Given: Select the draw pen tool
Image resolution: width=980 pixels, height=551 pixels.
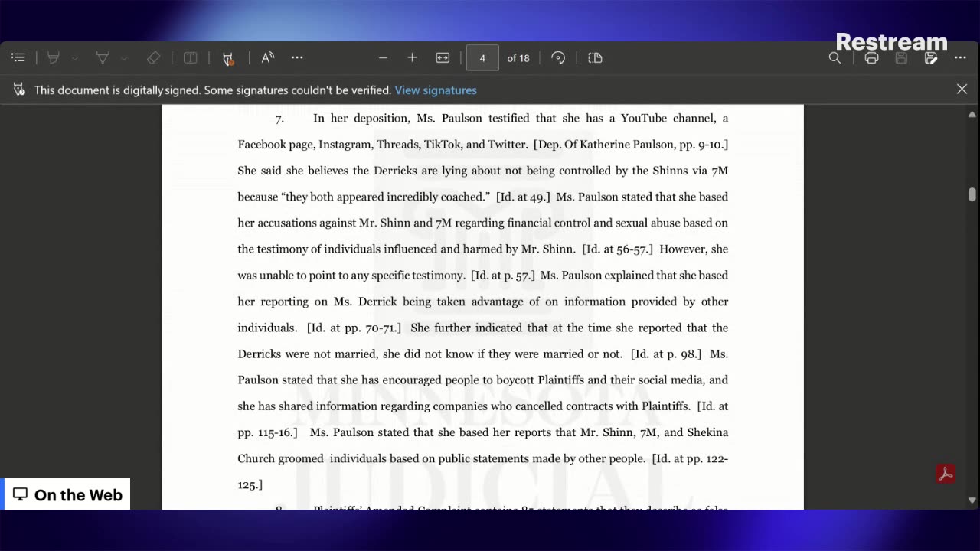Looking at the screenshot, I should tap(102, 57).
